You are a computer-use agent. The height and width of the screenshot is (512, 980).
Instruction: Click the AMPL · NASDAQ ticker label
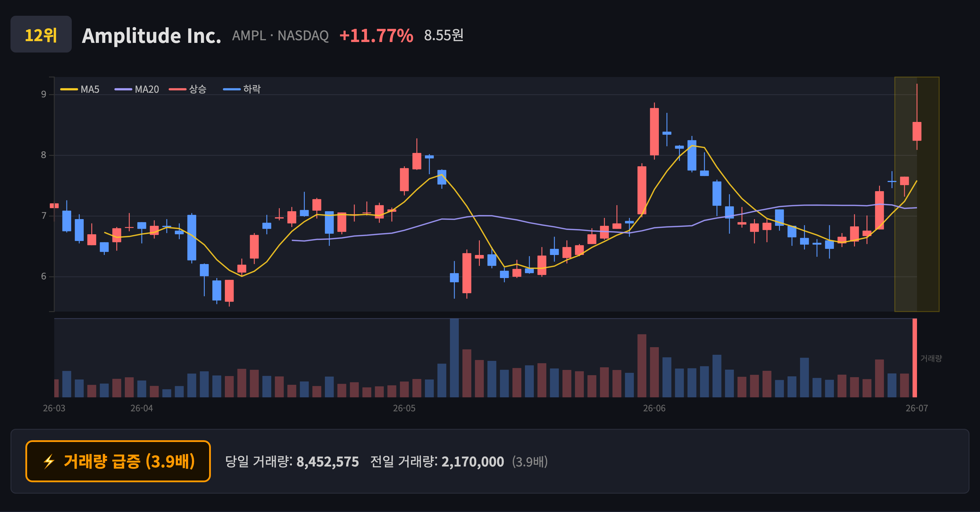pos(280,35)
